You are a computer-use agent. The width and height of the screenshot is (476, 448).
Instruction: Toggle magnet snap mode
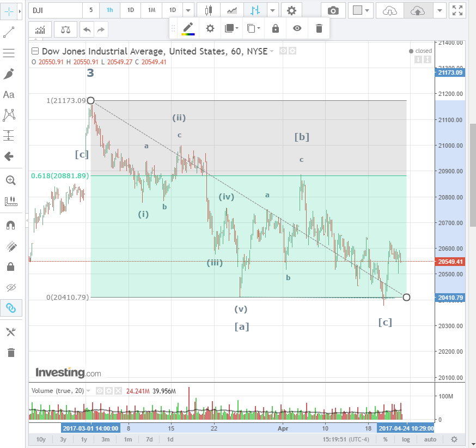coord(11,225)
